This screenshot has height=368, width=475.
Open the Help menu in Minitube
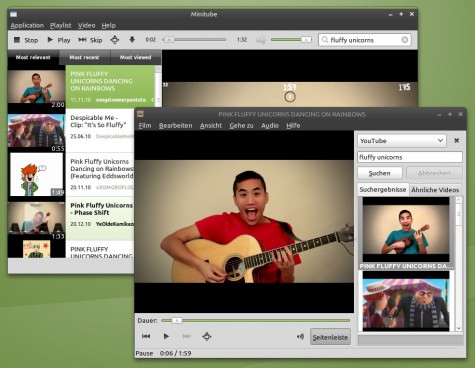tap(108, 25)
